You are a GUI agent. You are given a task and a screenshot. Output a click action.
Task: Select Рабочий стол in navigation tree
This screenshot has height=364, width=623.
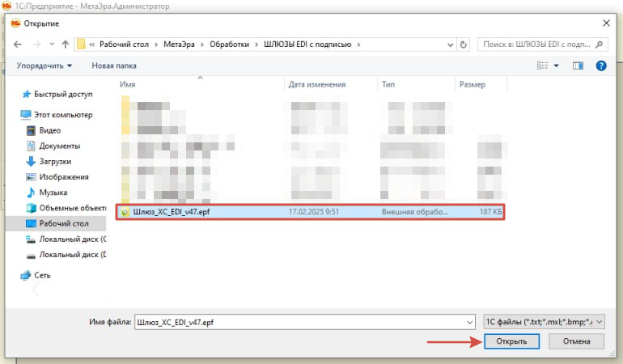click(x=60, y=223)
